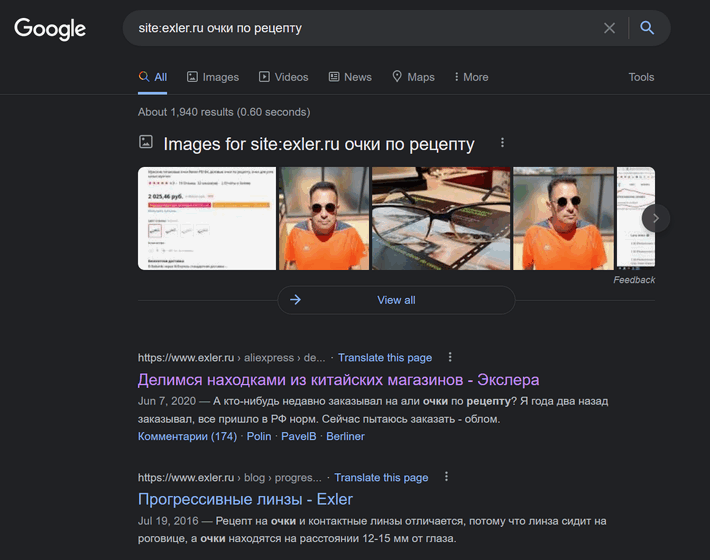
Task: Open the Комментарии (174) sitelink
Action: (187, 436)
